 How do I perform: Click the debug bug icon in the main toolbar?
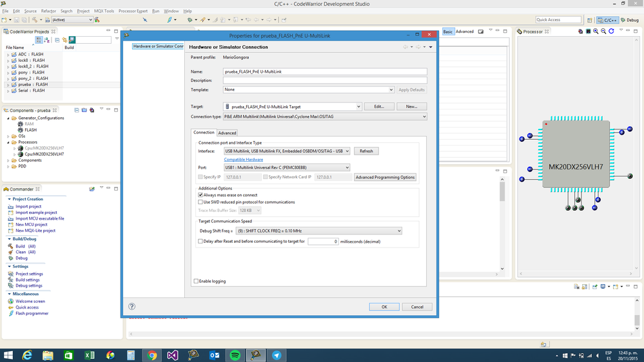pos(190,20)
